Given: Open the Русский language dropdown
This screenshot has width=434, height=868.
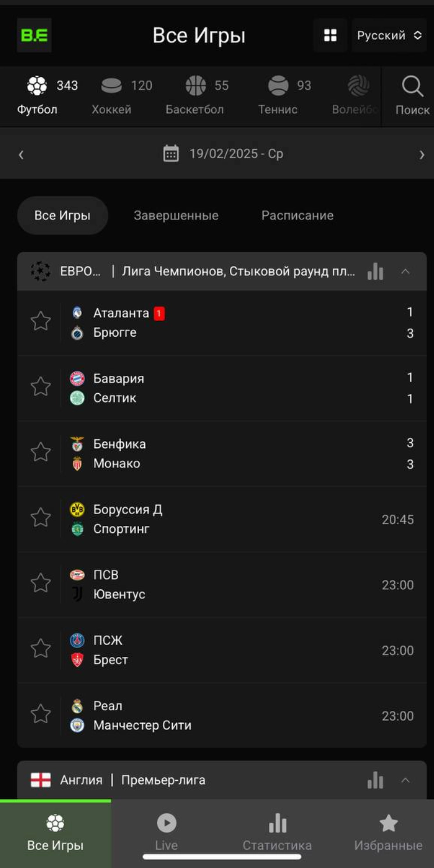Looking at the screenshot, I should tap(389, 35).
